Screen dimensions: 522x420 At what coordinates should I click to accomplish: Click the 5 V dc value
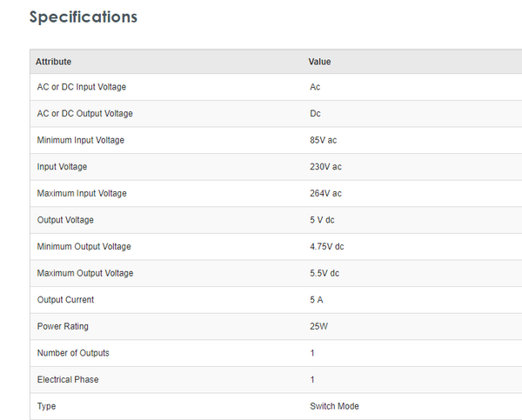(322, 220)
